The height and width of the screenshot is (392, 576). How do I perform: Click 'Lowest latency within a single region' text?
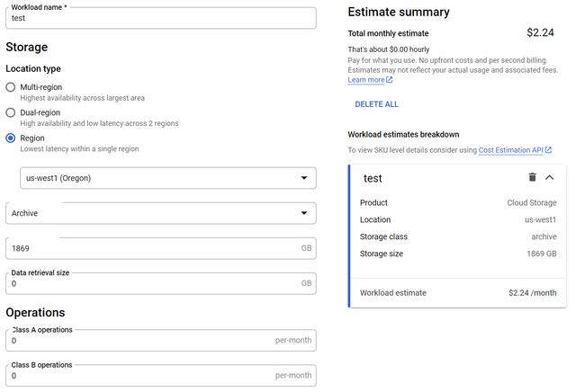pos(79,148)
